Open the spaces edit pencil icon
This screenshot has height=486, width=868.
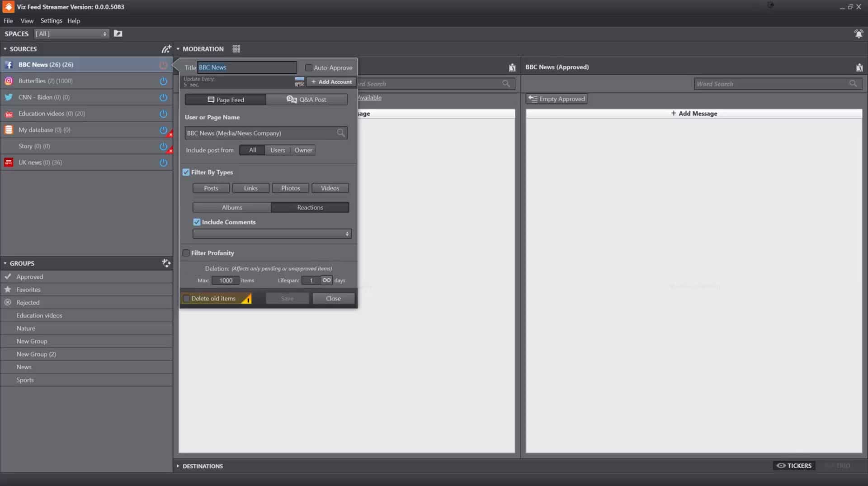(x=118, y=33)
